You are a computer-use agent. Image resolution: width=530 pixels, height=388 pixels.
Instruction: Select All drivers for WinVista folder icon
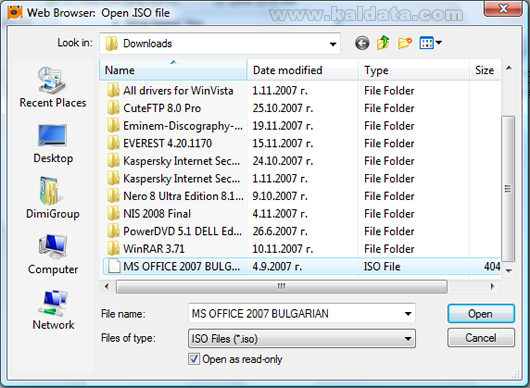click(x=113, y=90)
